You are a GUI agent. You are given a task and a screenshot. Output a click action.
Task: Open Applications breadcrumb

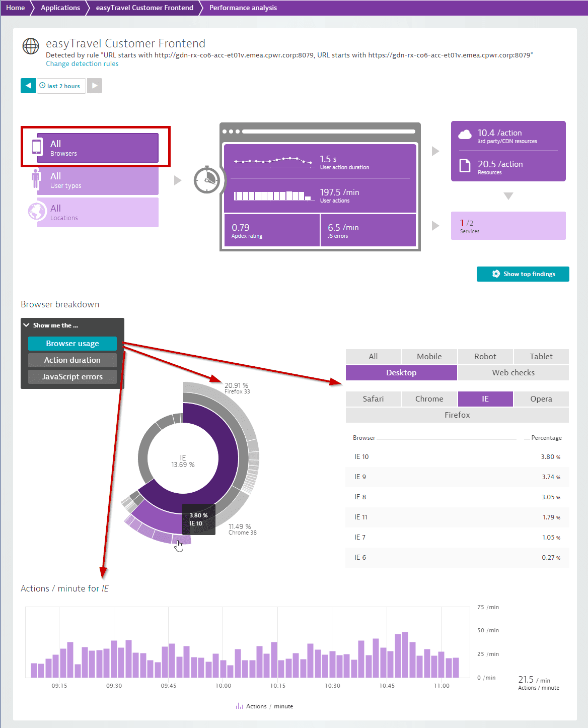[60, 8]
